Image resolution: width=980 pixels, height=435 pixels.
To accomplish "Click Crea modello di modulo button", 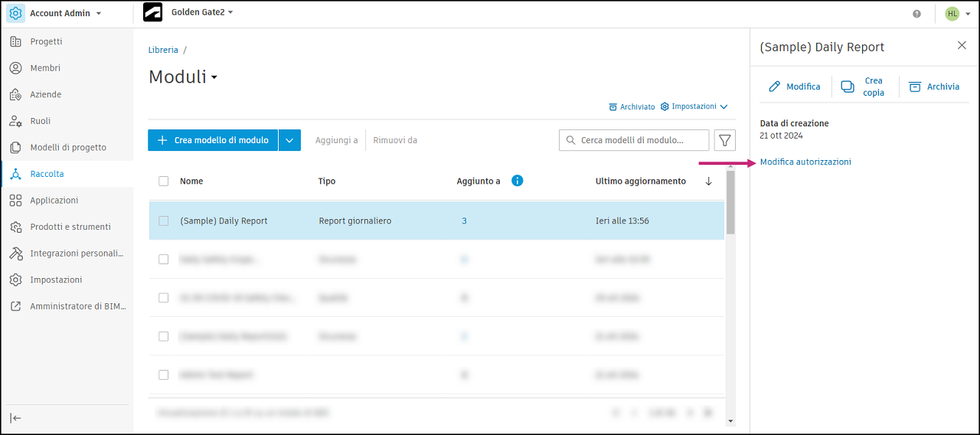I will point(213,140).
